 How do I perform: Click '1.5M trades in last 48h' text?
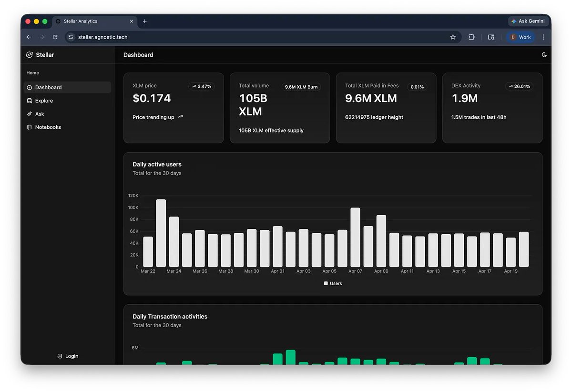pos(479,117)
